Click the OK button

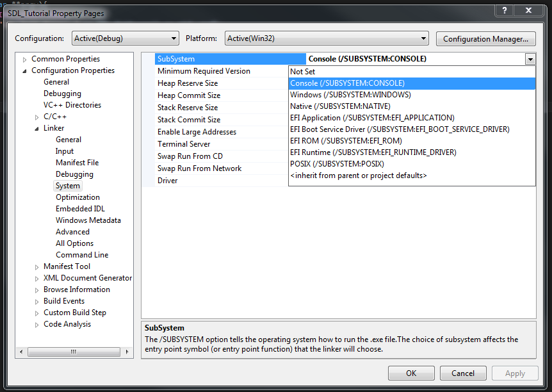tap(410, 373)
